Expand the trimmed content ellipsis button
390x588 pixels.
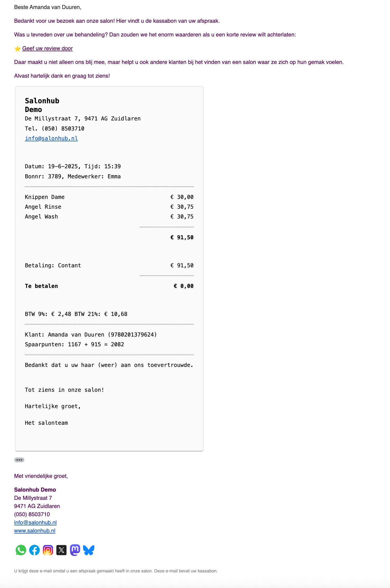(19, 460)
